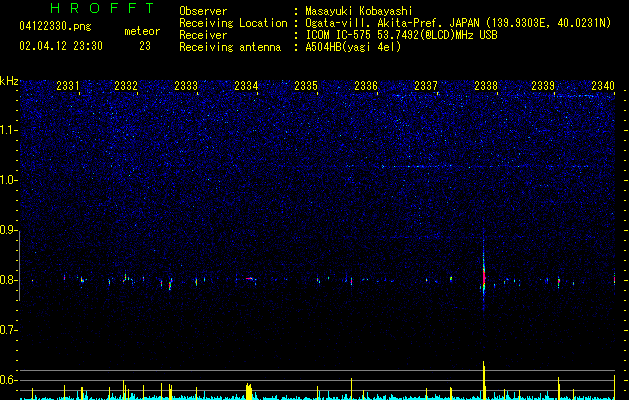Click the 0.7 frequency axis label

coord(8,330)
